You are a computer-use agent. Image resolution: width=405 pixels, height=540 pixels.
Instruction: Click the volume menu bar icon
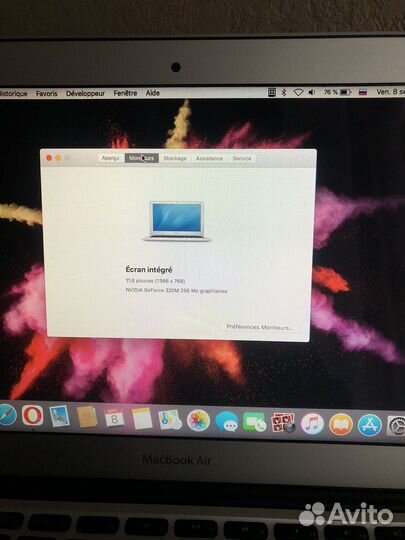point(312,92)
